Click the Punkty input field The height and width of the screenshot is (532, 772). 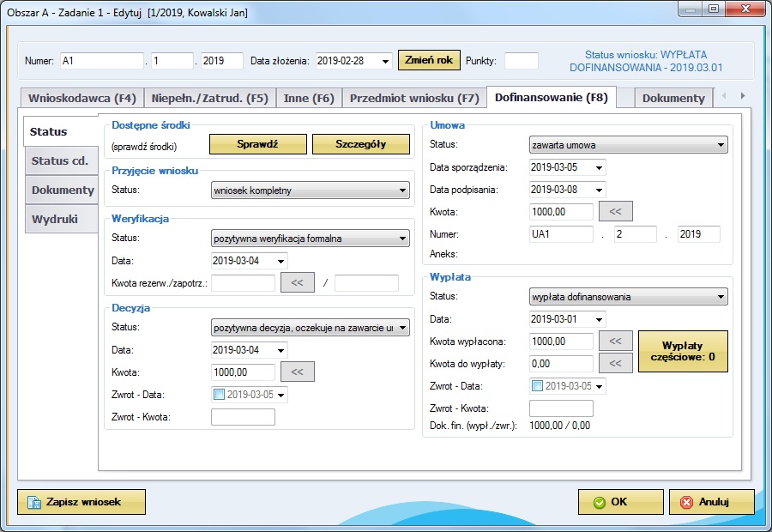coord(522,61)
